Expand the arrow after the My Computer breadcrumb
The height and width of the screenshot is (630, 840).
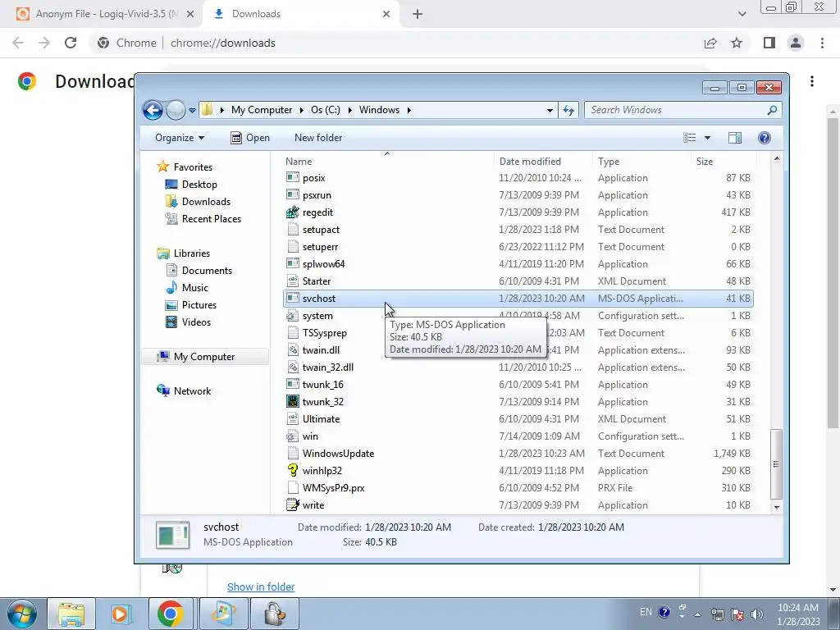click(301, 110)
